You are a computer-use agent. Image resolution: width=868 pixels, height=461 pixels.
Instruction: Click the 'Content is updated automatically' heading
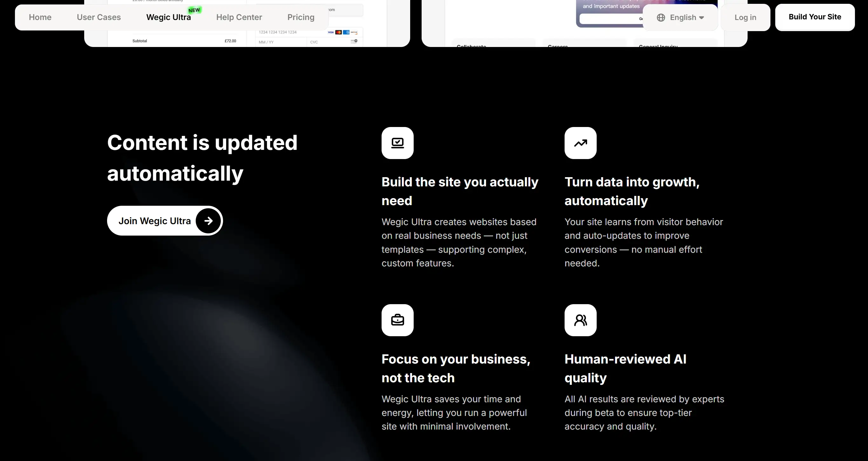tap(202, 158)
